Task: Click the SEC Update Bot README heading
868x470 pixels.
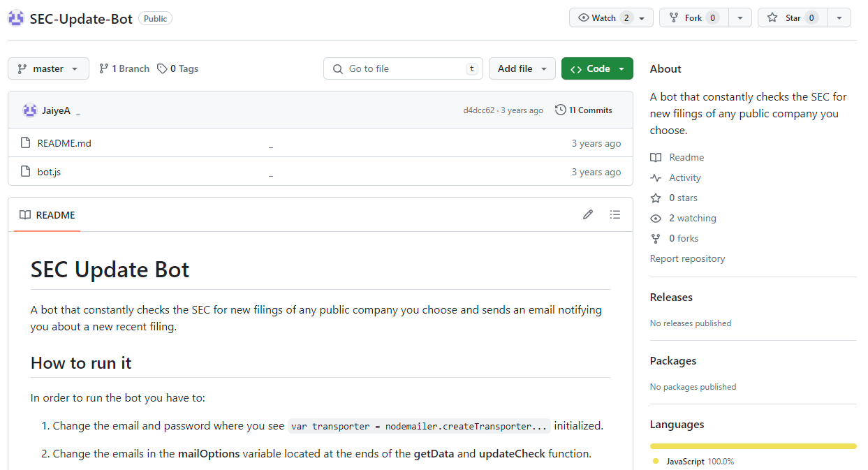Action: click(x=110, y=270)
